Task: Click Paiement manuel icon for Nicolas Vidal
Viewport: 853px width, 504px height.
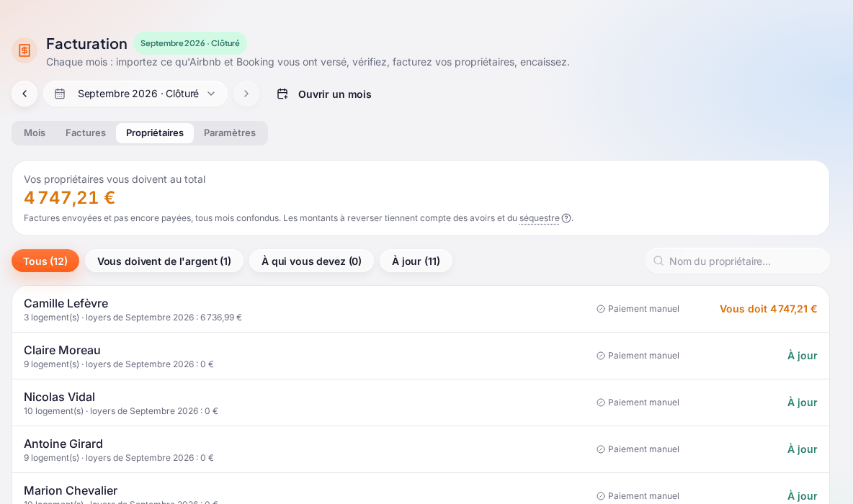Action: click(601, 402)
